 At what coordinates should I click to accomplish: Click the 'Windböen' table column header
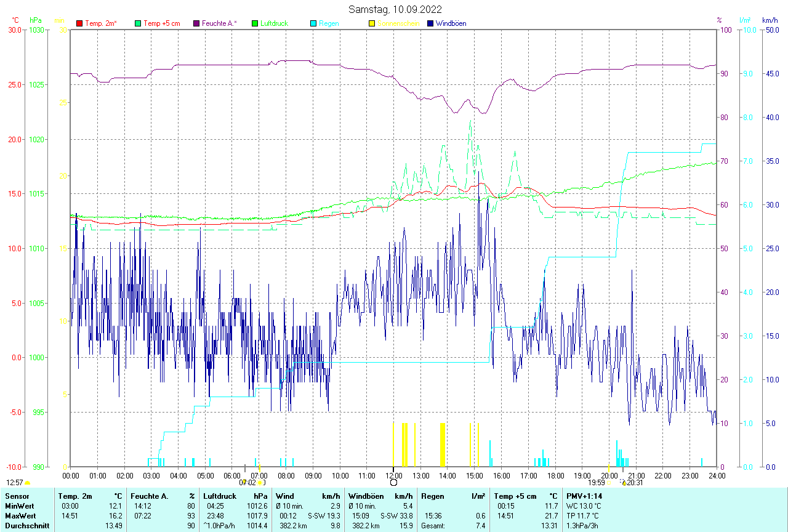365,496
